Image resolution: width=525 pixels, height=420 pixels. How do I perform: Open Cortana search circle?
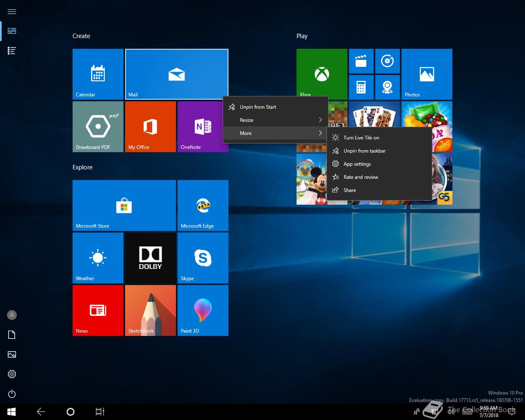pos(71,412)
